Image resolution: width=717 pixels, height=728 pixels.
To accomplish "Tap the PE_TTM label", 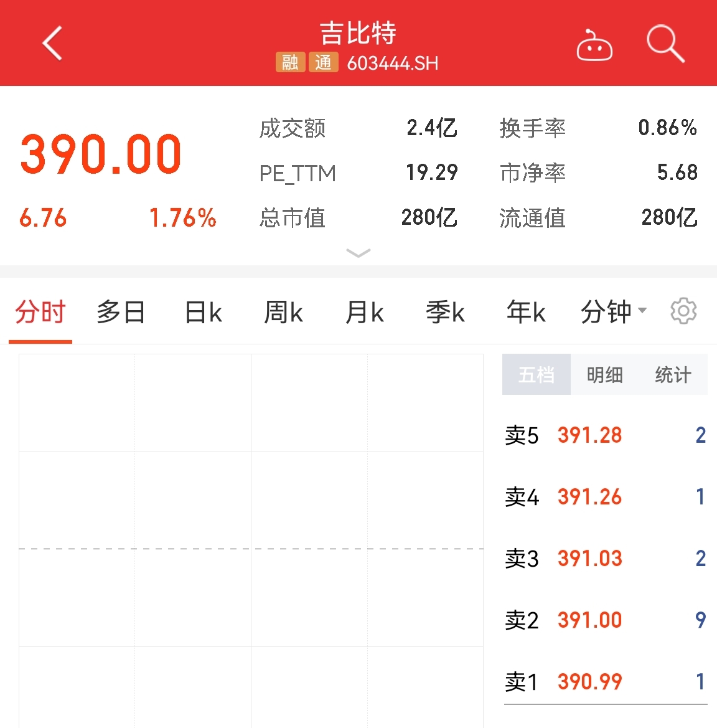I will coord(298,174).
